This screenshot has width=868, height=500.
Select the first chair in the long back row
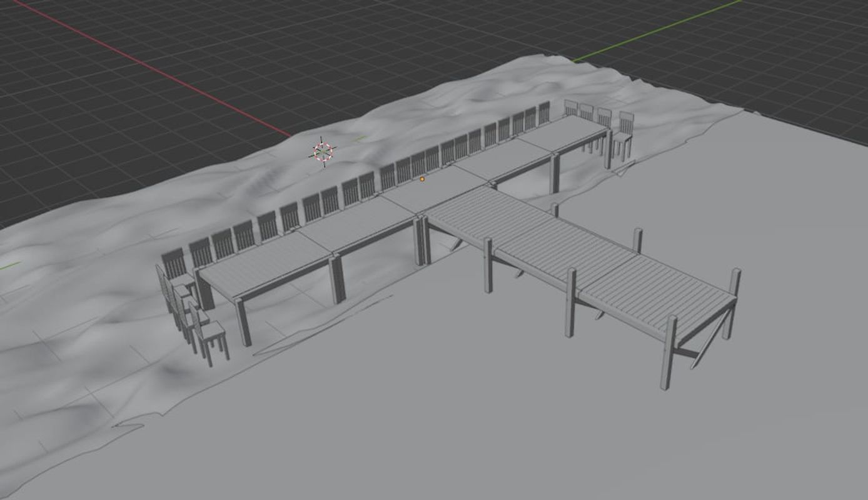click(174, 262)
